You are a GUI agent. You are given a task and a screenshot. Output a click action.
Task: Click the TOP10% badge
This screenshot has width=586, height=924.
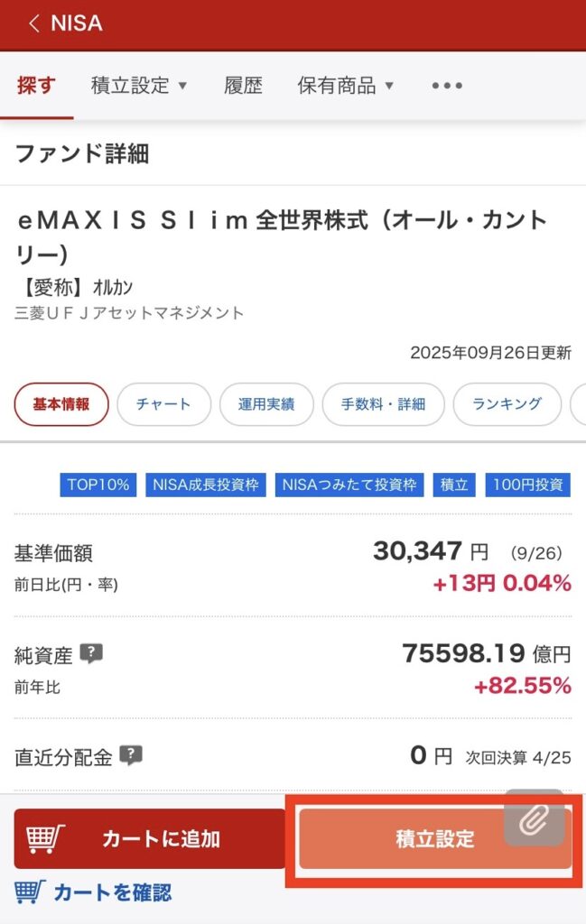click(x=99, y=485)
